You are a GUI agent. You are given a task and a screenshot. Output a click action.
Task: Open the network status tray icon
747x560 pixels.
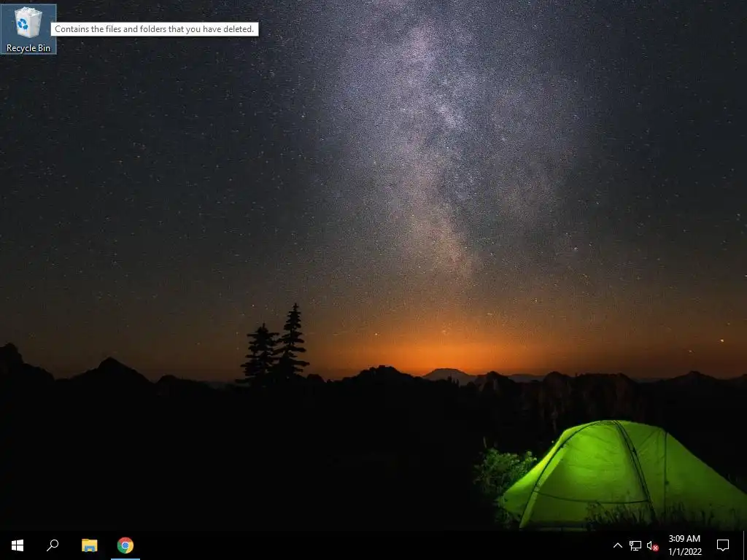point(635,545)
